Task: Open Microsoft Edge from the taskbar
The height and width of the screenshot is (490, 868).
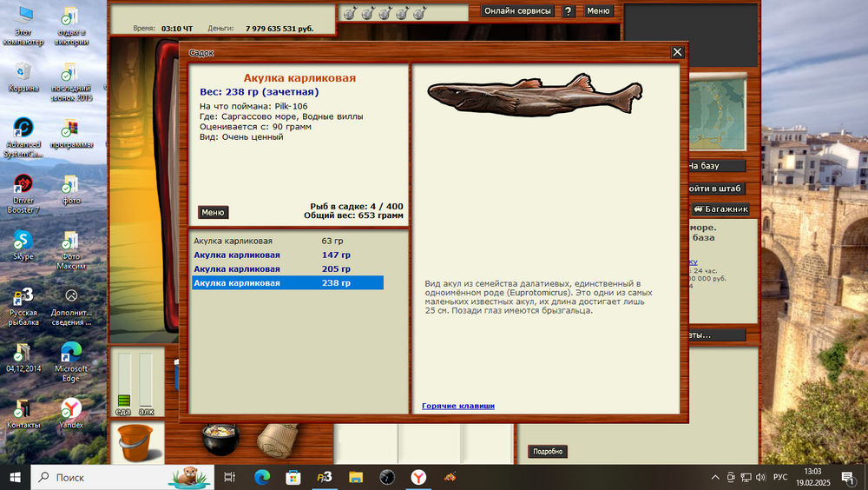Action: (262, 477)
